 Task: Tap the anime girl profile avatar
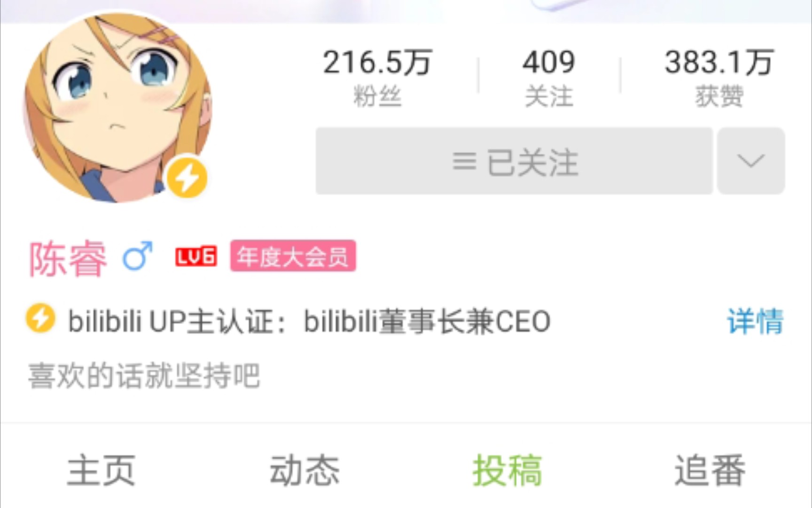[x=117, y=108]
